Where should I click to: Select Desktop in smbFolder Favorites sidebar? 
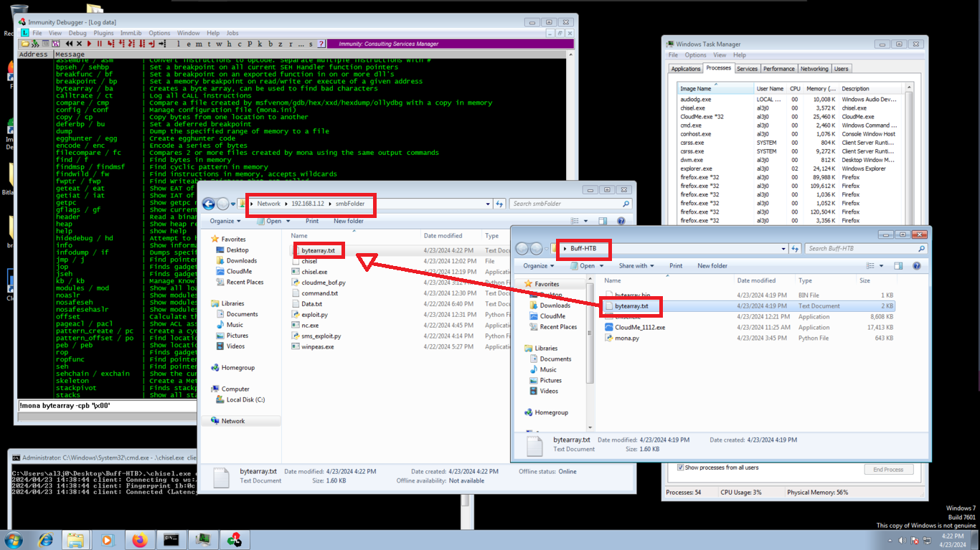(x=237, y=250)
